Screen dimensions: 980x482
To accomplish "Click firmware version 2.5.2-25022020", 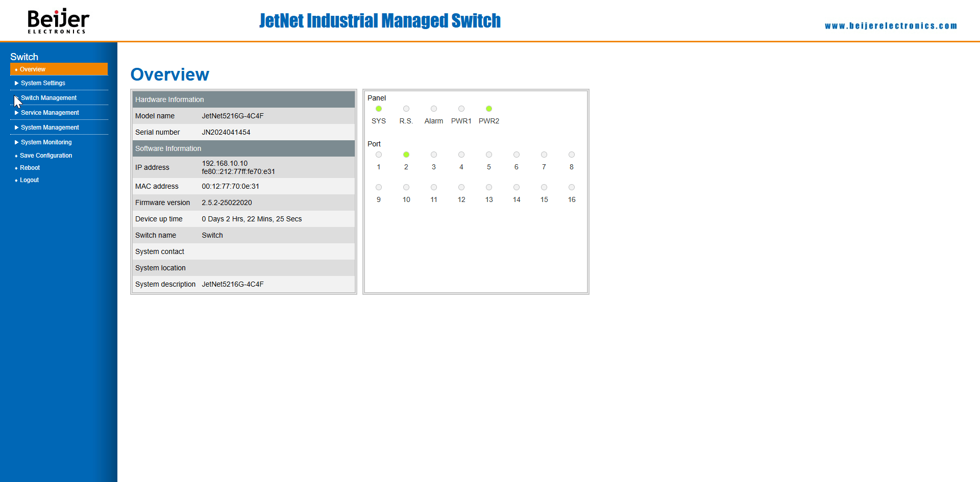I will [x=227, y=202].
